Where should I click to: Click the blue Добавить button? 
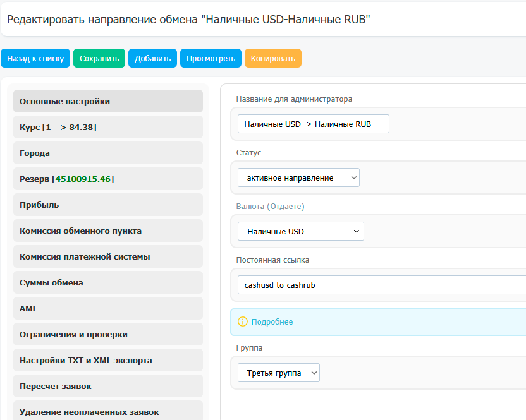(x=152, y=58)
